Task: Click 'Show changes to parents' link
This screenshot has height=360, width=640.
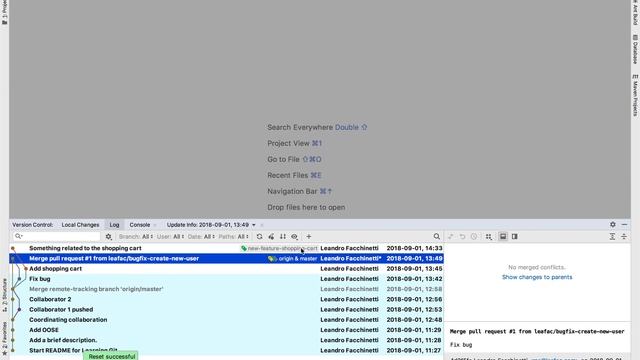Action: click(x=537, y=277)
